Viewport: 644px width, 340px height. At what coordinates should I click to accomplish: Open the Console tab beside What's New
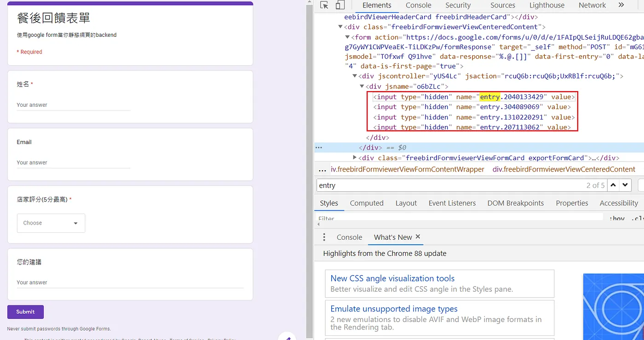click(x=350, y=237)
